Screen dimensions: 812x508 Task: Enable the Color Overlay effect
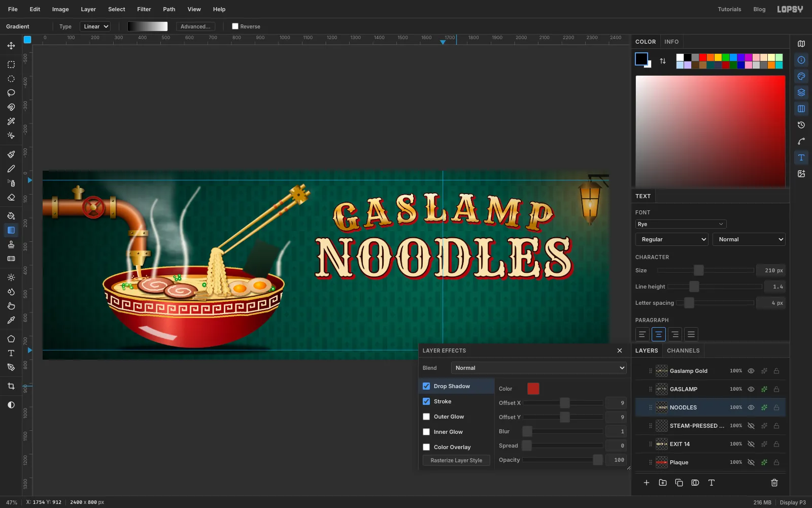426,447
